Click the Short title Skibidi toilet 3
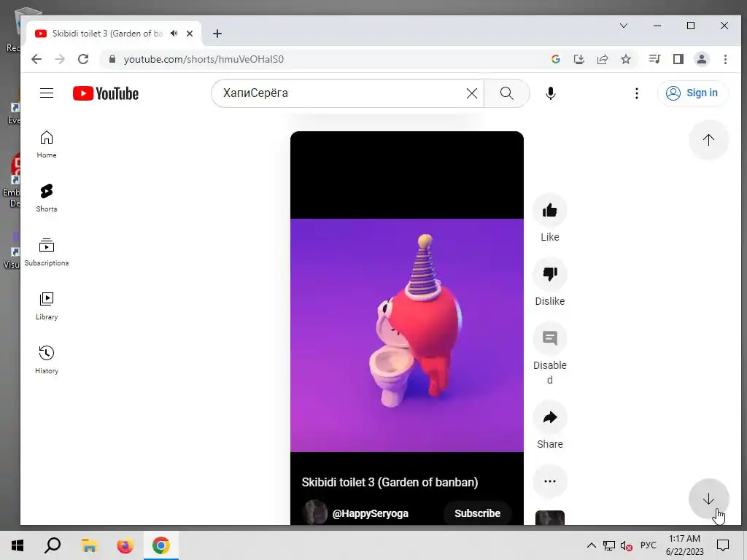Viewport: 747px width, 560px height. (x=390, y=482)
